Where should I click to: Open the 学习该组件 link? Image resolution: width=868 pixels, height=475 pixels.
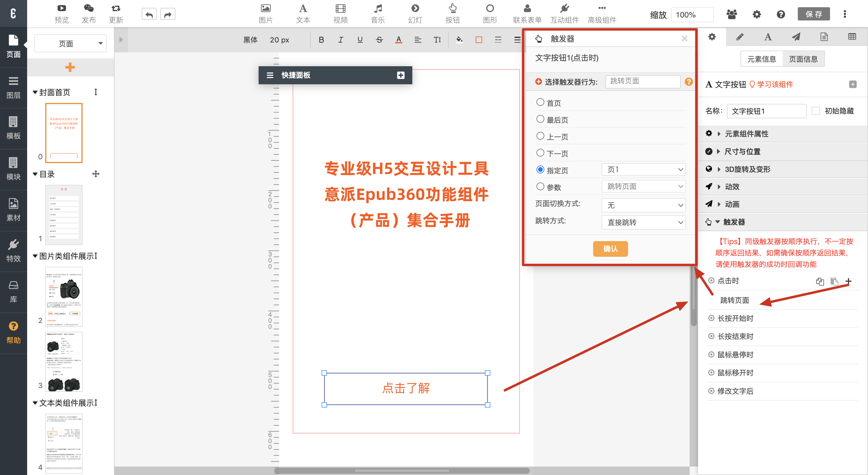(x=775, y=85)
